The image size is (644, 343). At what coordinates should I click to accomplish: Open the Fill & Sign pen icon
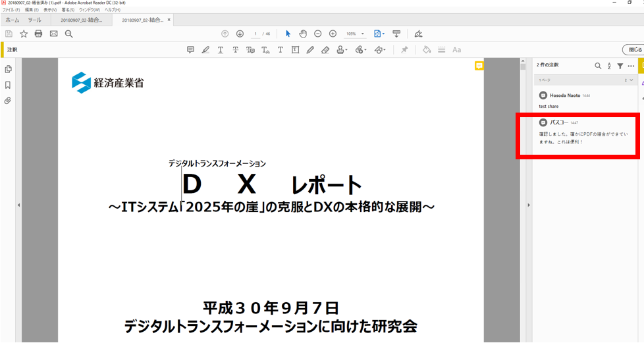click(419, 34)
